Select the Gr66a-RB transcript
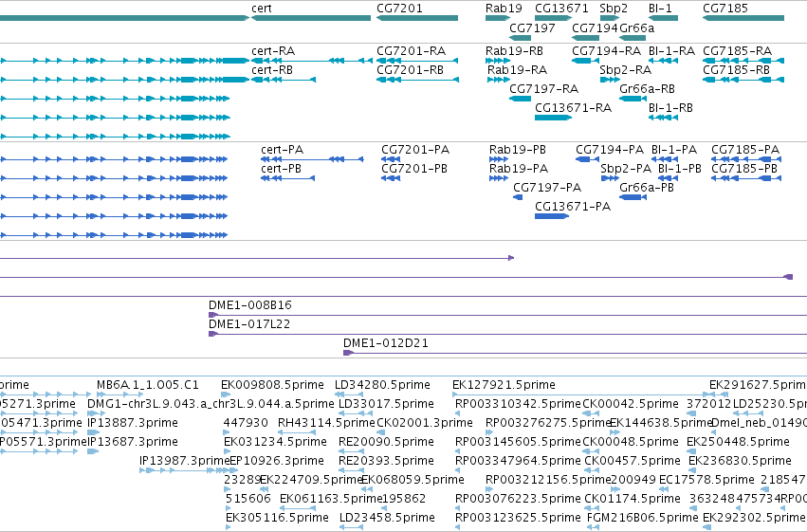The width and height of the screenshot is (807, 532). [x=633, y=99]
